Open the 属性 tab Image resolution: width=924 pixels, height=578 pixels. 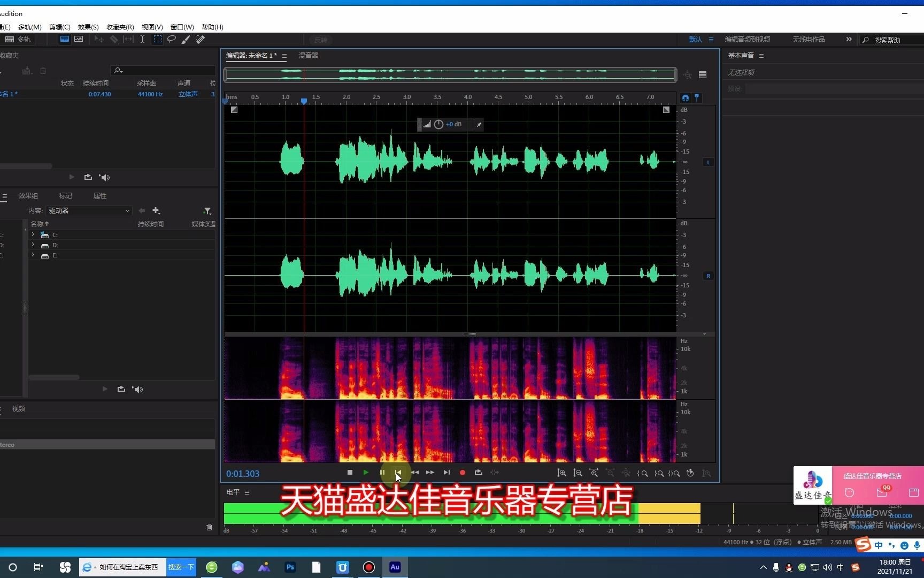[x=100, y=196]
